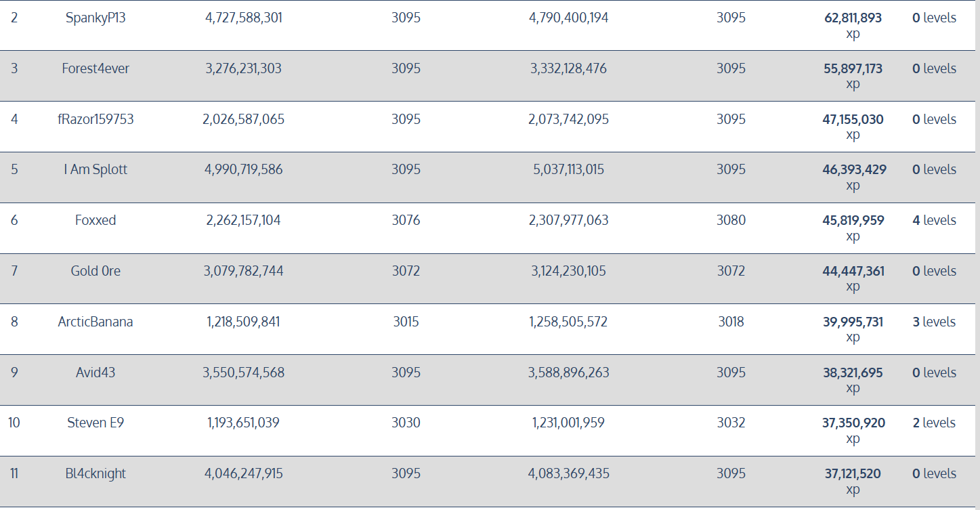Viewport: 980px width, 510px height.
Task: Select end experience 5,037,113,015
Action: click(569, 169)
